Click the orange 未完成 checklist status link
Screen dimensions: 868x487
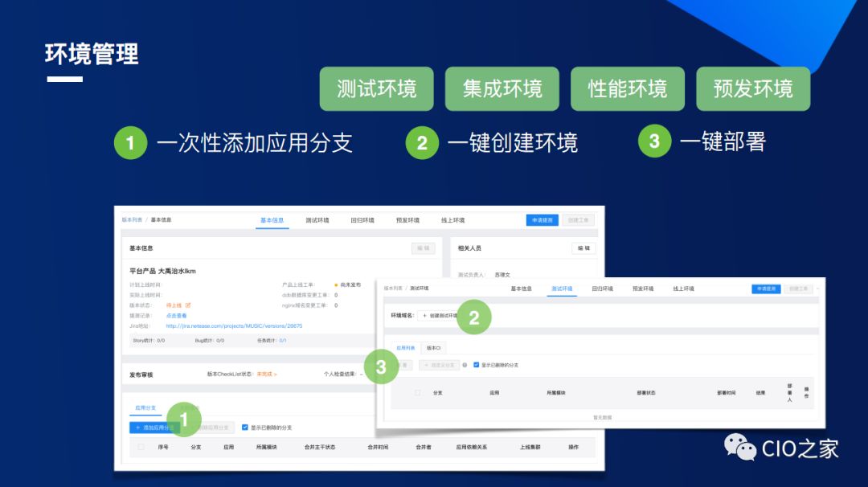[266, 374]
